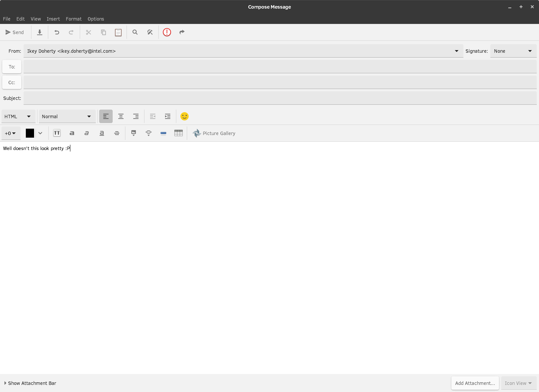Focus the Cc recipients field

pos(280,82)
